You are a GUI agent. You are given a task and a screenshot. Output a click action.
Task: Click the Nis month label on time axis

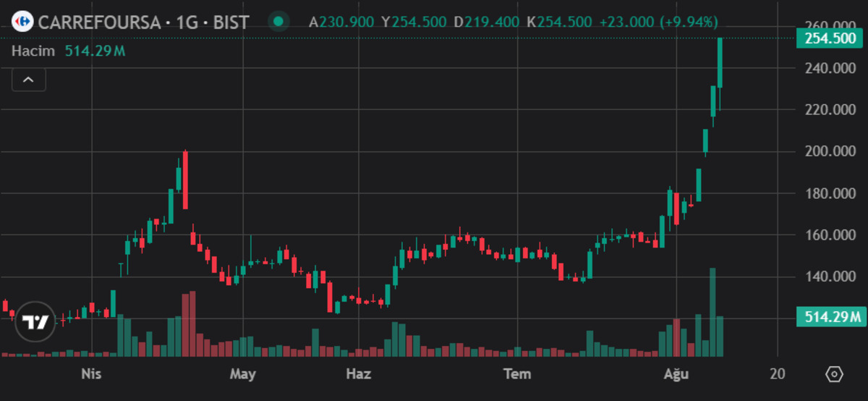[91, 374]
